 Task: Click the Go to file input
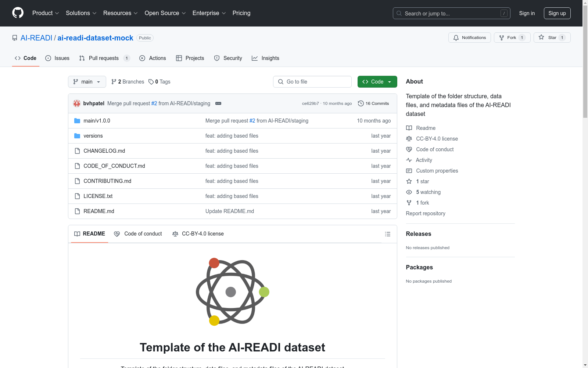point(312,82)
